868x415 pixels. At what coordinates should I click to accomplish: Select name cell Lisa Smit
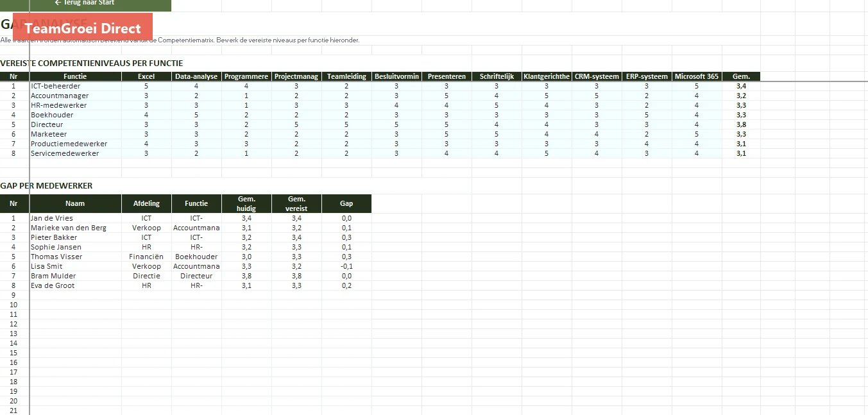(76, 266)
